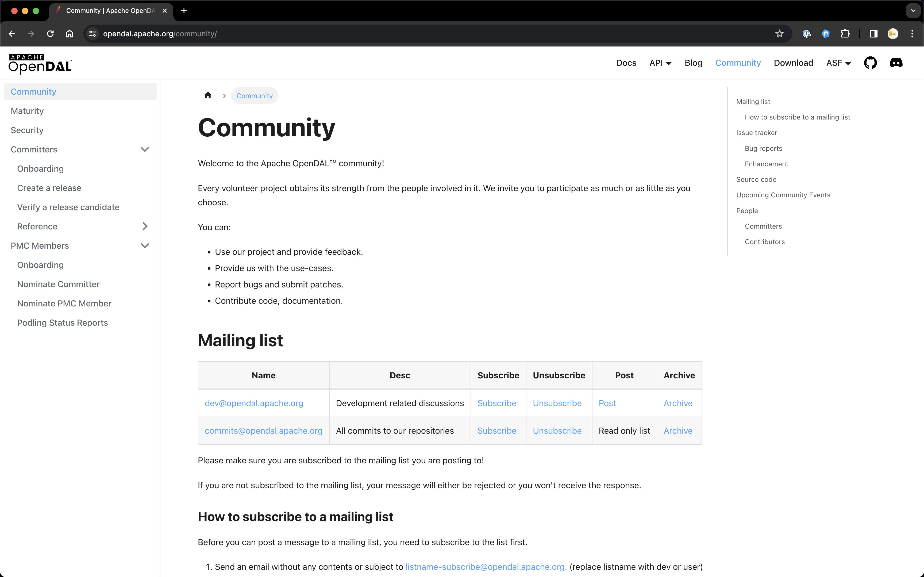Click Post link for dev list
This screenshot has height=577, width=924.
click(607, 403)
